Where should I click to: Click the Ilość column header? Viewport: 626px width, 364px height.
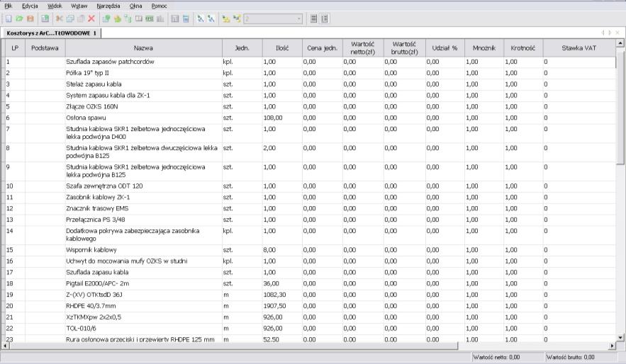coord(282,48)
